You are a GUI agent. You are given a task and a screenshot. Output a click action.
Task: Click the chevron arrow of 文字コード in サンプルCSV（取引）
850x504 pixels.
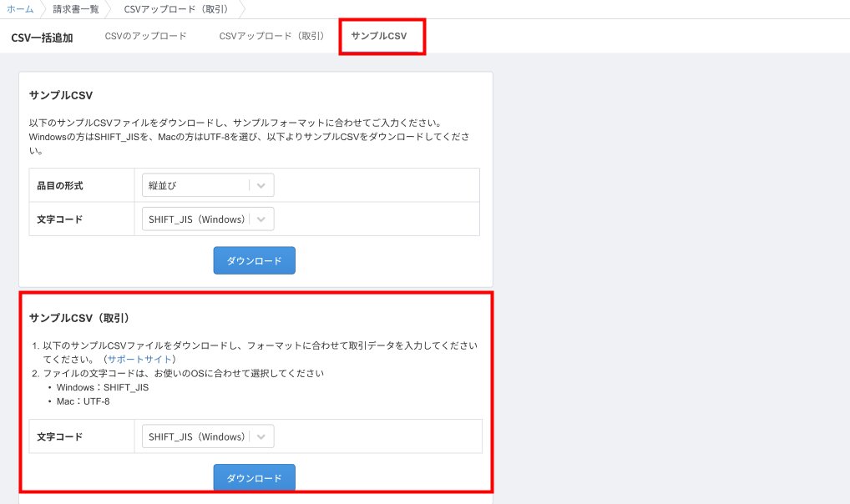[261, 436]
